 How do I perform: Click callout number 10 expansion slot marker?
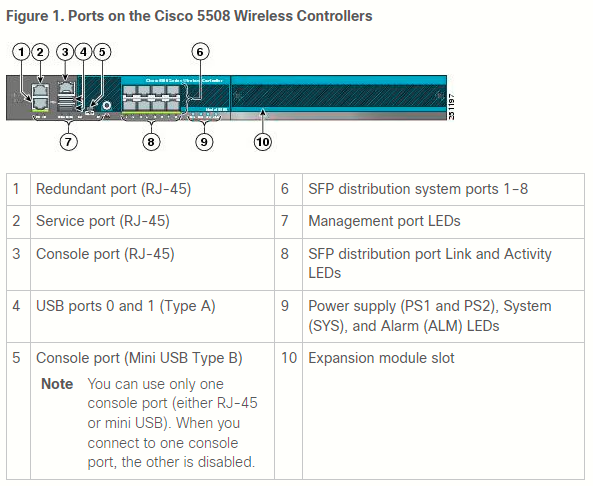[262, 142]
